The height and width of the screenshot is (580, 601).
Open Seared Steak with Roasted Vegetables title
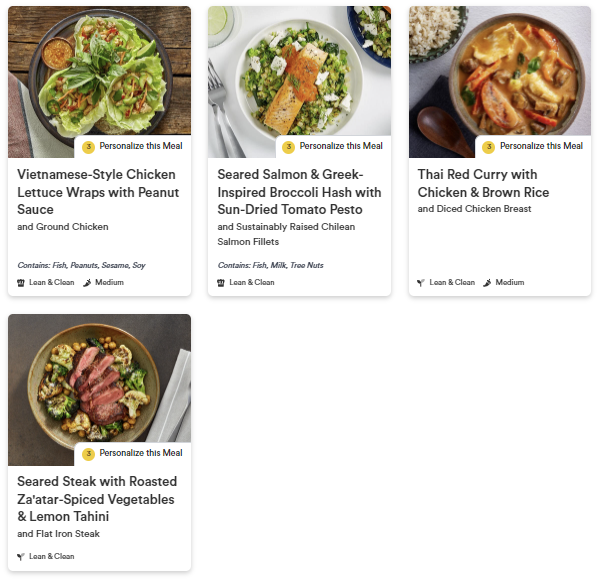96,499
